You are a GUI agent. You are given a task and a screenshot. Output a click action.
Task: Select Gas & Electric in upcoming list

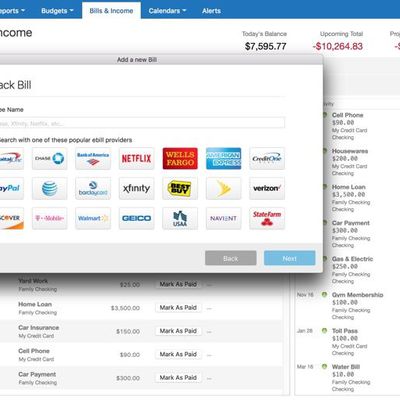pos(352,259)
